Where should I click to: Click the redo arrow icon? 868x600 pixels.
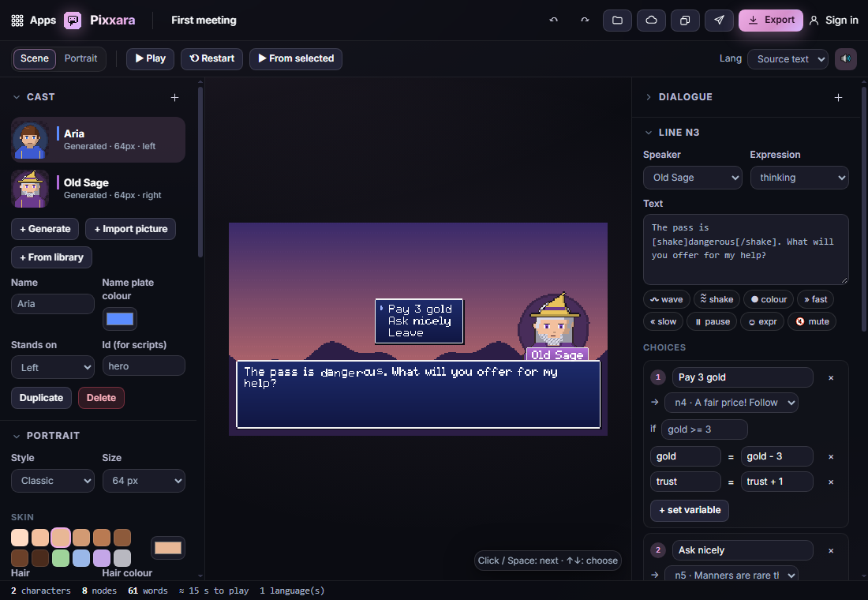pyautogui.click(x=585, y=21)
